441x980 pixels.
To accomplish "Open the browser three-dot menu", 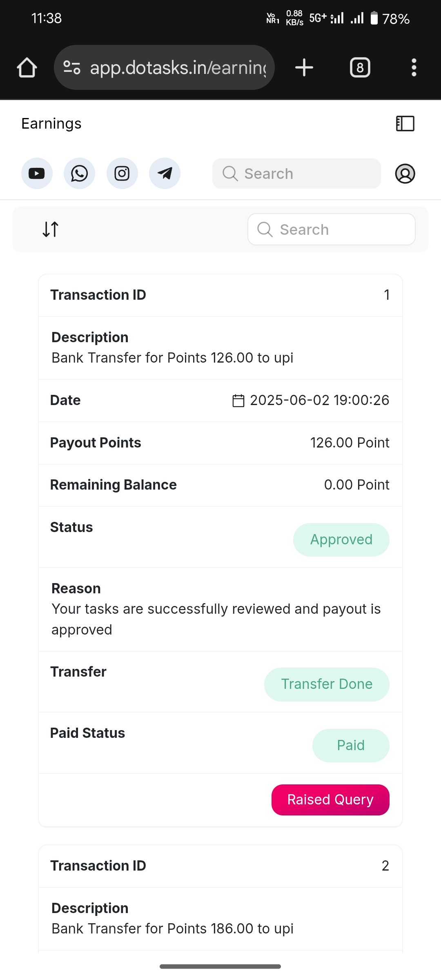I will 414,67.
